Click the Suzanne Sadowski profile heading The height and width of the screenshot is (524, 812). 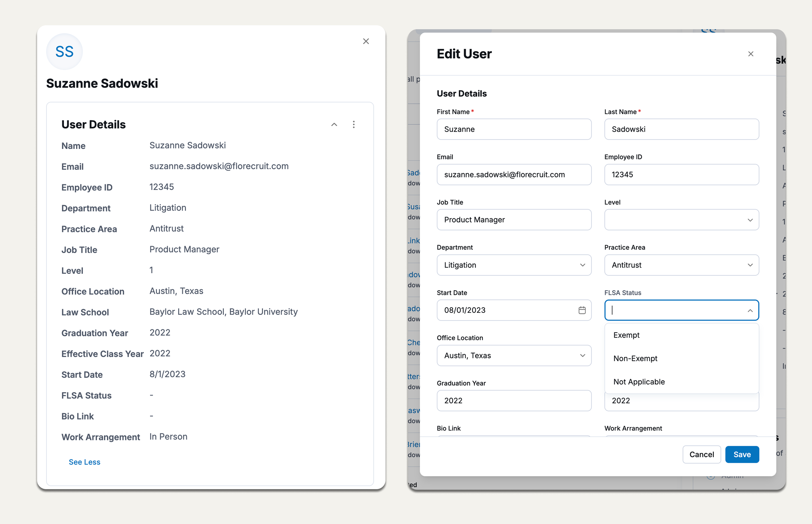102,83
